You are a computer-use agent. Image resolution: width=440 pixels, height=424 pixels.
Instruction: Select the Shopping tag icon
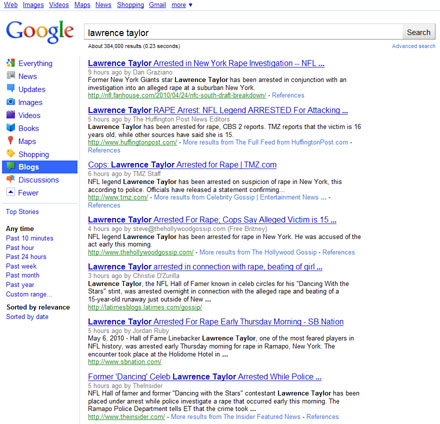[x=11, y=153]
